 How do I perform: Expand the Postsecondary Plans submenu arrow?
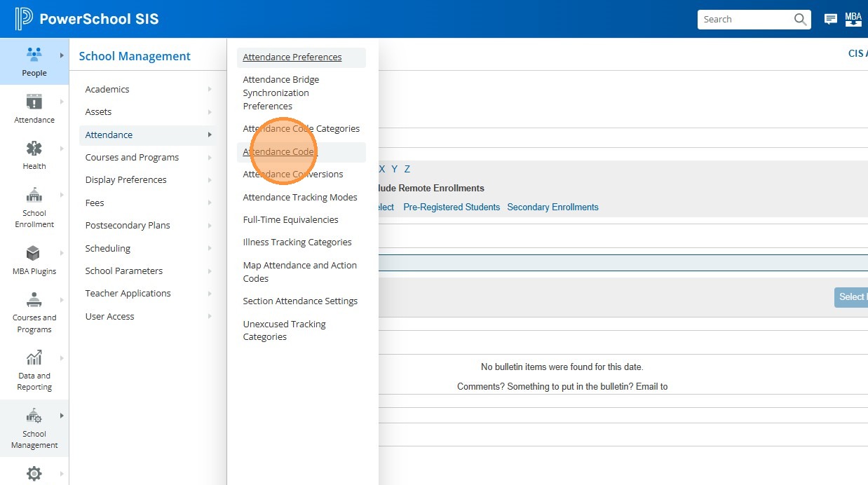(210, 225)
